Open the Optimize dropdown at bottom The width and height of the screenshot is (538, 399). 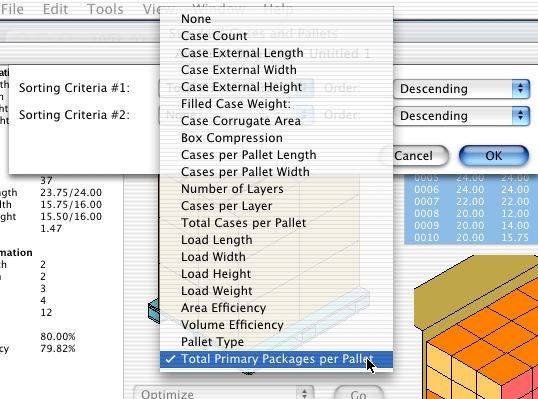coord(223,393)
